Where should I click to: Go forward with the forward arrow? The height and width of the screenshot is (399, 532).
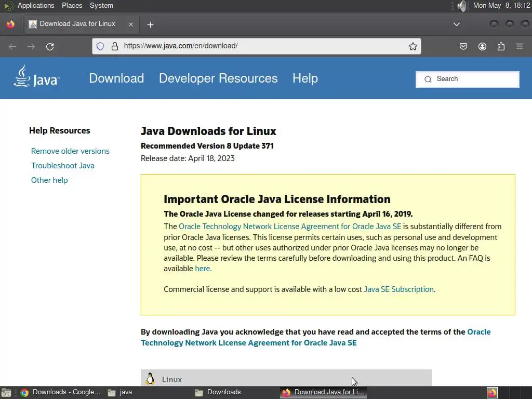31,46
